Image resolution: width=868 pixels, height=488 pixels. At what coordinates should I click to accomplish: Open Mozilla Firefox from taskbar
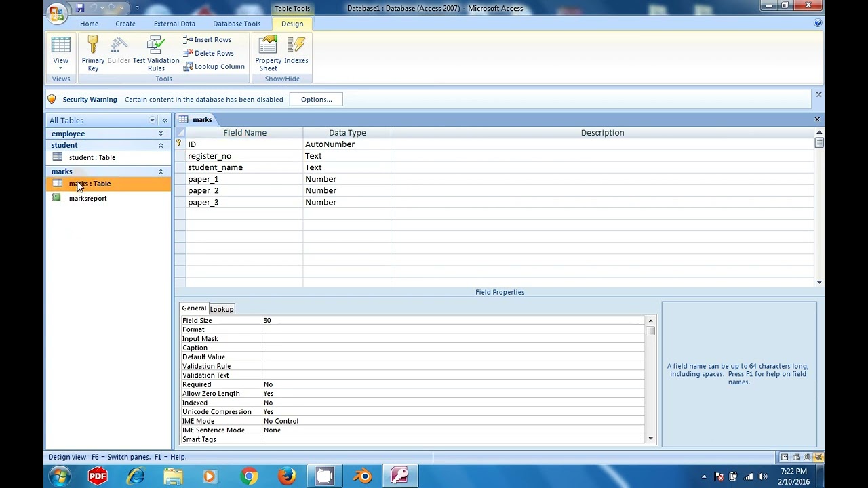[286, 476]
